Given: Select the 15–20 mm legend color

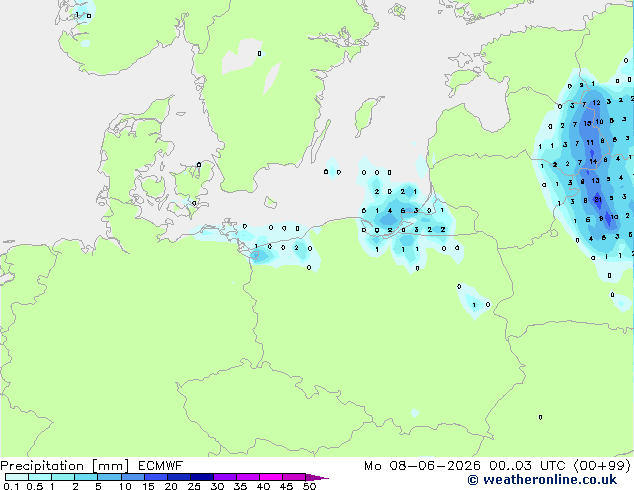Looking at the screenshot, I should click(156, 477).
